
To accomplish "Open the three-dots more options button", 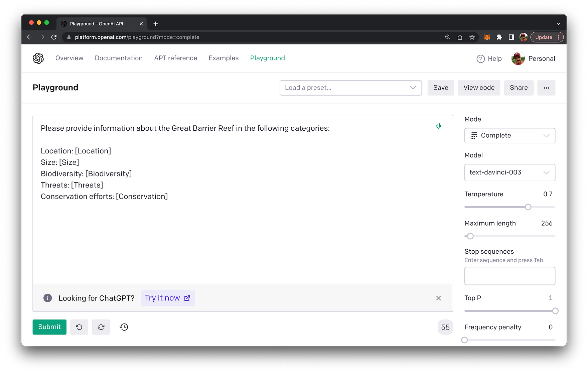I will 547,88.
